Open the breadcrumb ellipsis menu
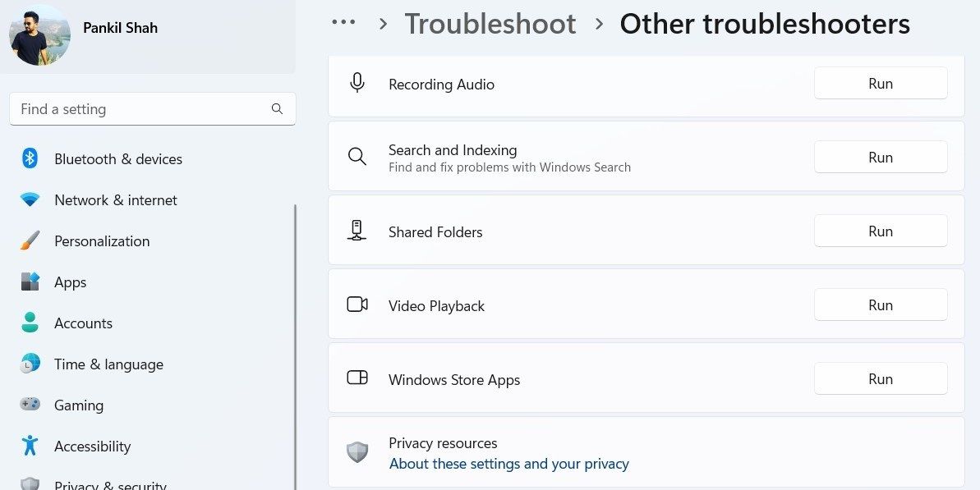980x490 pixels. 343,22
